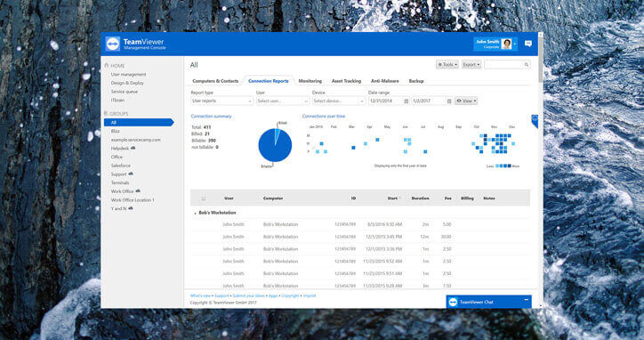Select the Office group
Image resolution: width=644 pixels, height=340 pixels.
pyautogui.click(x=117, y=157)
